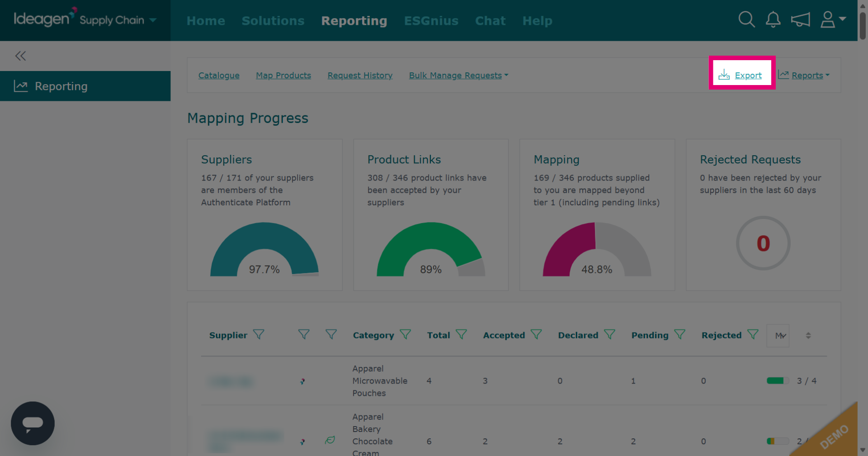Sort by Pending column header
The height and width of the screenshot is (456, 868).
[x=650, y=335]
